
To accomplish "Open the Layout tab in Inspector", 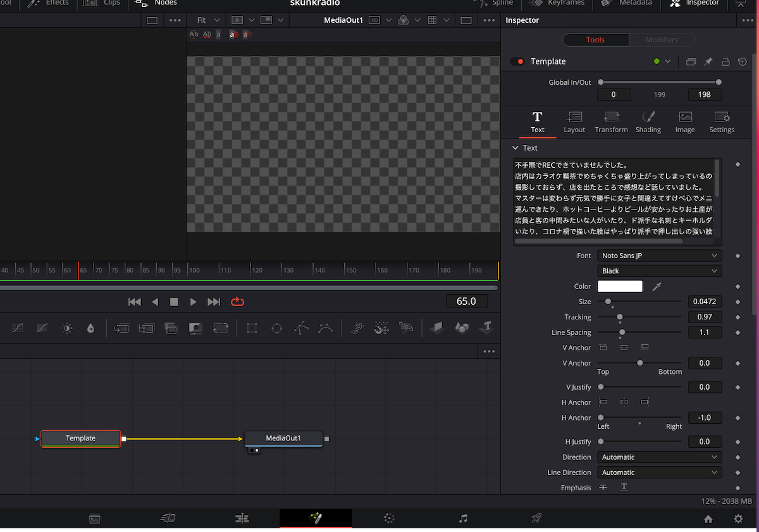I will (574, 121).
